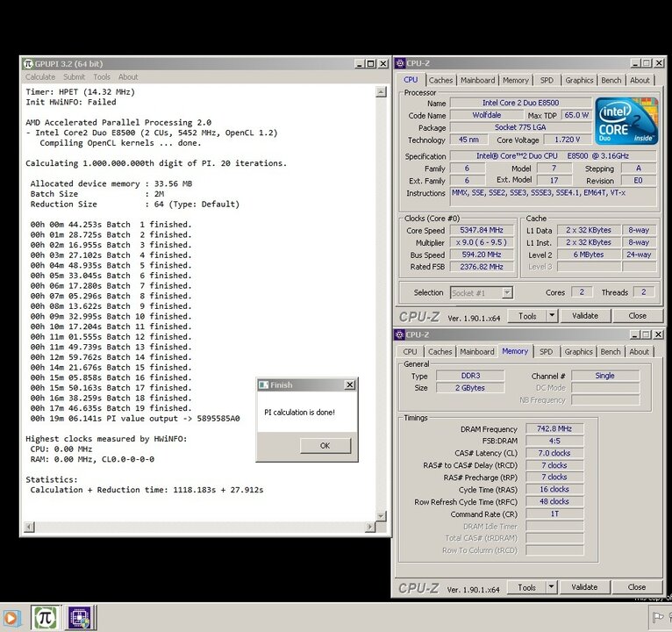Open CPU-Z from the taskbar chip icon
Image resolution: width=672 pixels, height=632 pixels.
(80, 617)
